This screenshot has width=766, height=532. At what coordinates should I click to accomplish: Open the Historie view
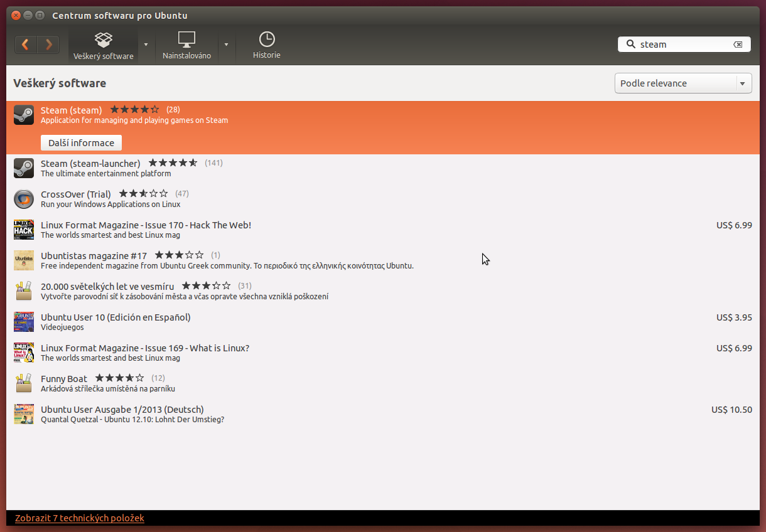tap(267, 45)
